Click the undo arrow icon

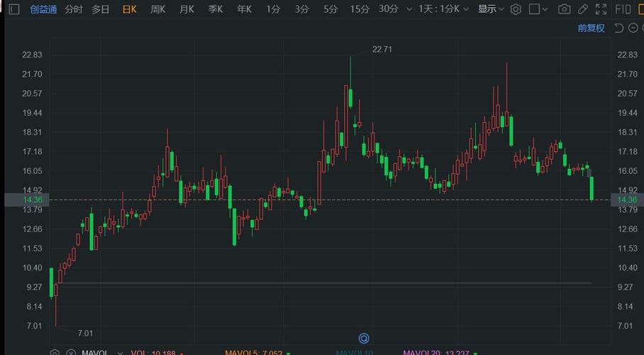[618, 28]
